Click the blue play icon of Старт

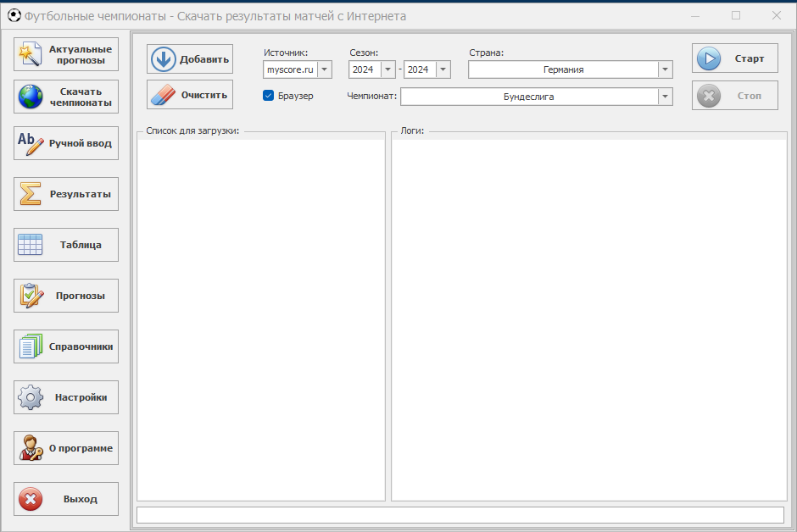pos(709,58)
